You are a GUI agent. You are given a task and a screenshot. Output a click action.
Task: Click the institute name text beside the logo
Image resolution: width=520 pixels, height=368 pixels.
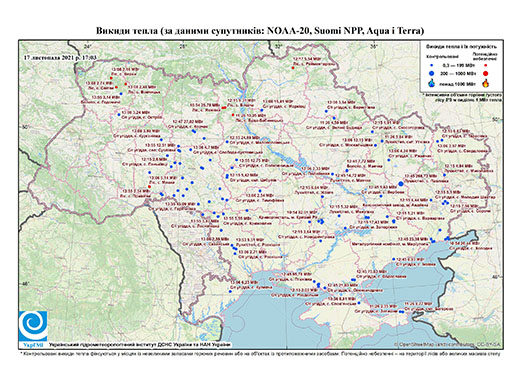(x=140, y=345)
